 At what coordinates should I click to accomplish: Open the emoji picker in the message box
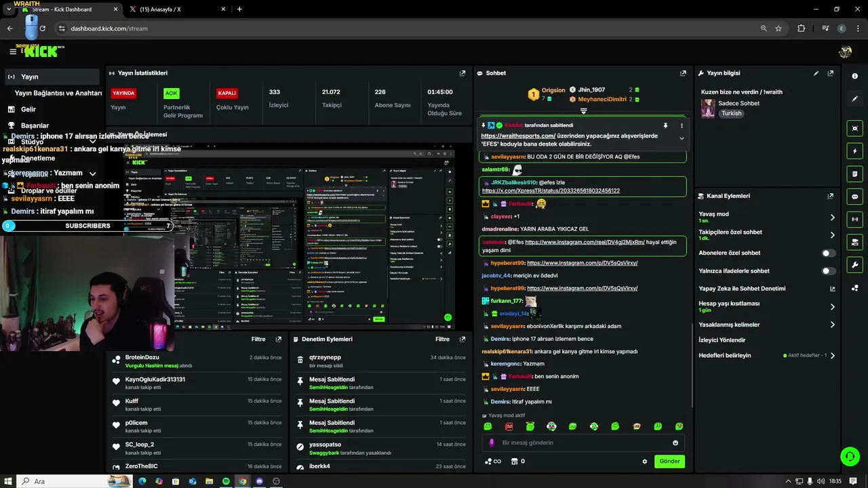click(675, 443)
